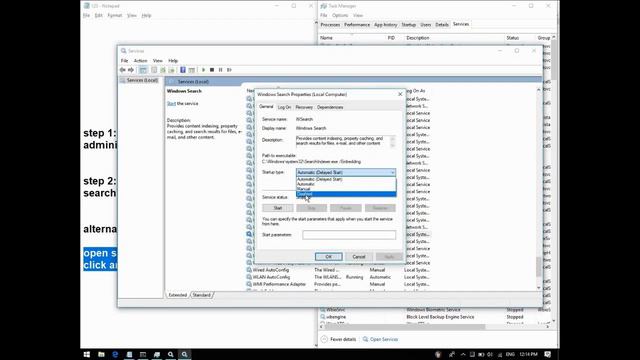
Task: Open Edit menu in Notepad
Action: click(98, 16)
